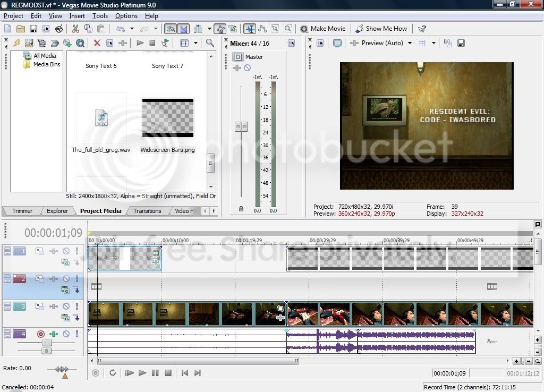Stop media preview in Project Media toolbar
Image resolution: width=544 pixels, height=392 pixels.
pos(152,43)
